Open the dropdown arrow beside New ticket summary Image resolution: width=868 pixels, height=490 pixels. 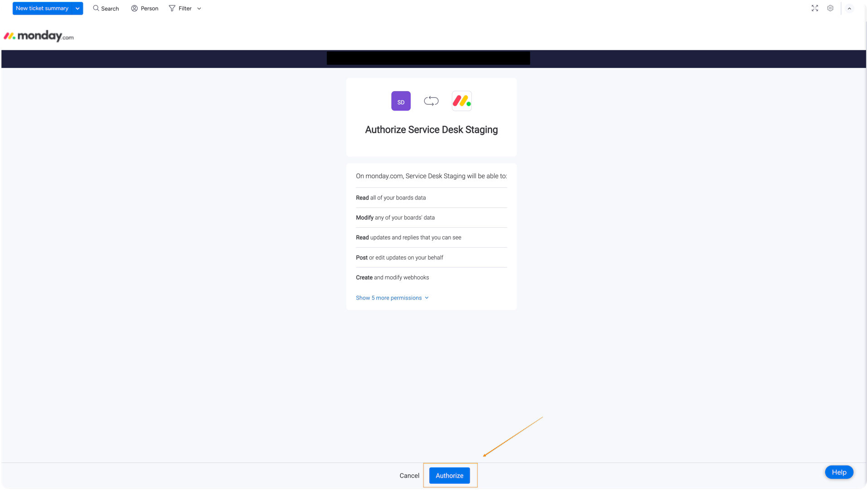click(78, 9)
